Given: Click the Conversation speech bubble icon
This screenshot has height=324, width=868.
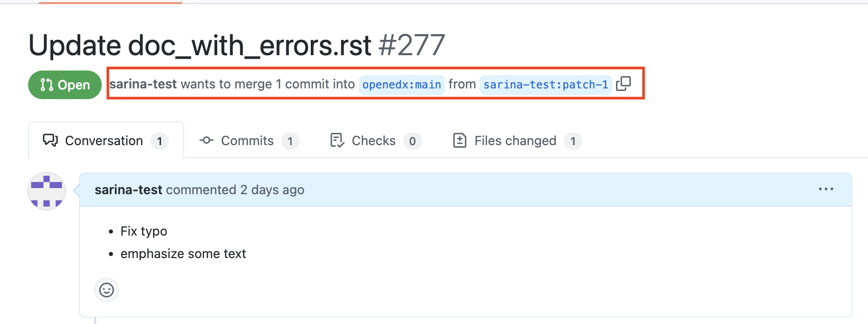Looking at the screenshot, I should pyautogui.click(x=50, y=140).
